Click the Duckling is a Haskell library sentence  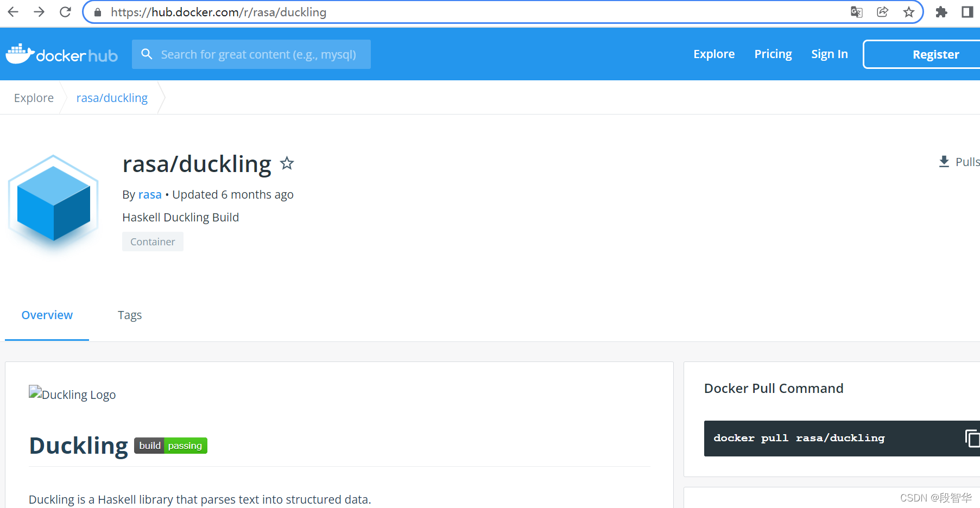click(200, 499)
